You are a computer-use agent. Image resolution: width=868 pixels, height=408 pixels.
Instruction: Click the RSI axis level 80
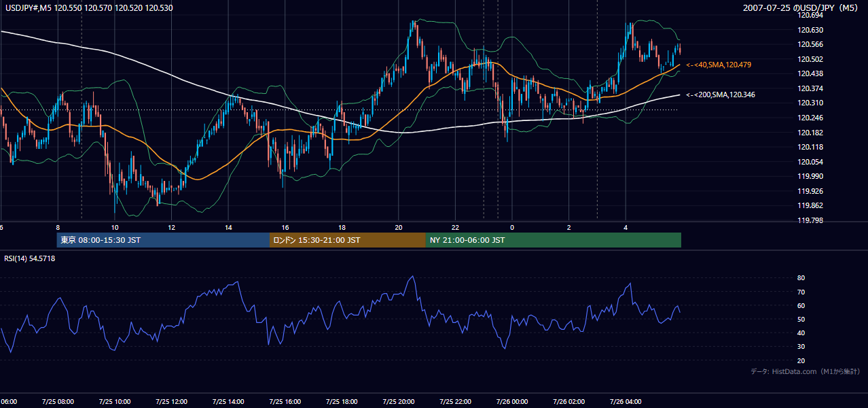point(801,278)
